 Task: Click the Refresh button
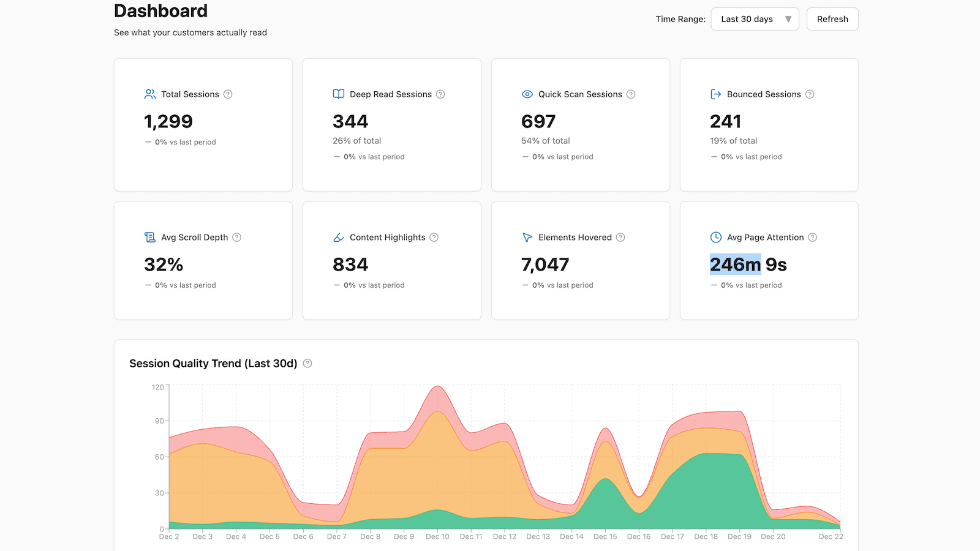pos(832,19)
